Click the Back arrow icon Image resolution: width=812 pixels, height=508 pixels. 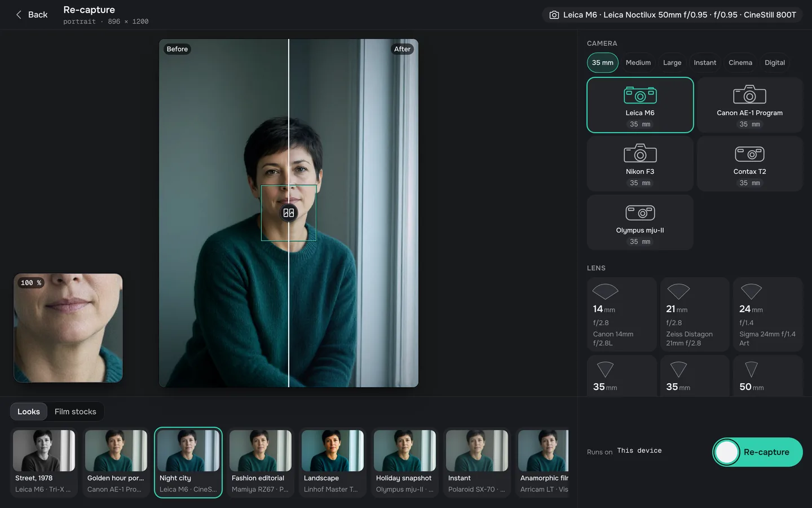[19, 15]
